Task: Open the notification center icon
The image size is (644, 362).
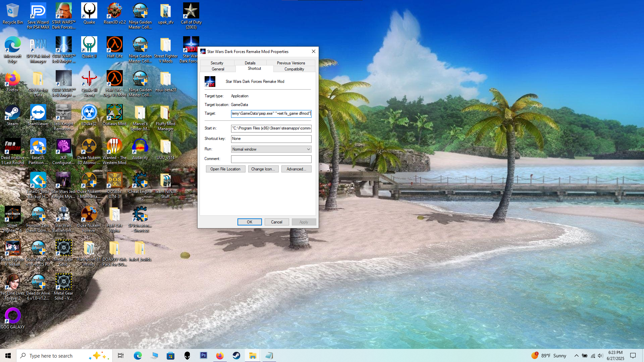Action: point(633,356)
